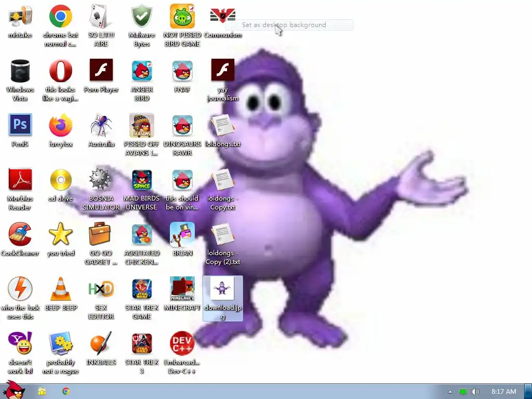The image size is (532, 399).
Task: Launch 'chrome but normal' desktop shortcut
Action: tap(60, 16)
